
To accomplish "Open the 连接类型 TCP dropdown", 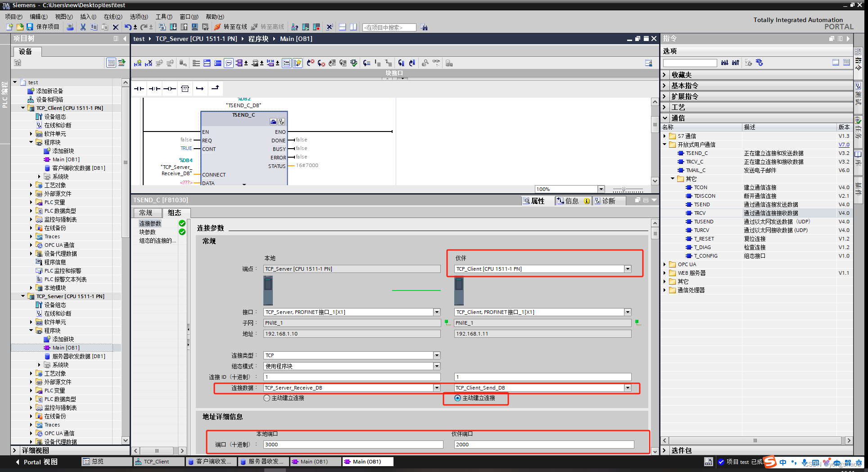I will pos(437,355).
